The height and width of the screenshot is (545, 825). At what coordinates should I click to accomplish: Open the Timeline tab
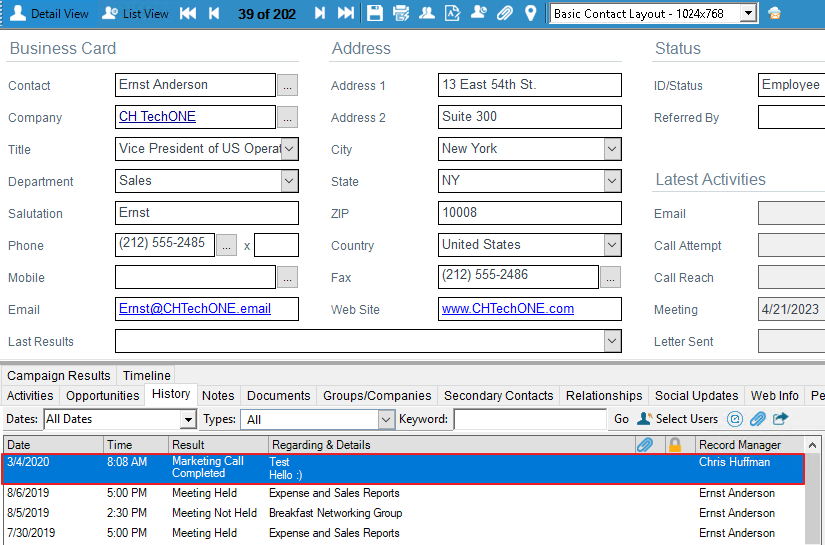(x=146, y=376)
